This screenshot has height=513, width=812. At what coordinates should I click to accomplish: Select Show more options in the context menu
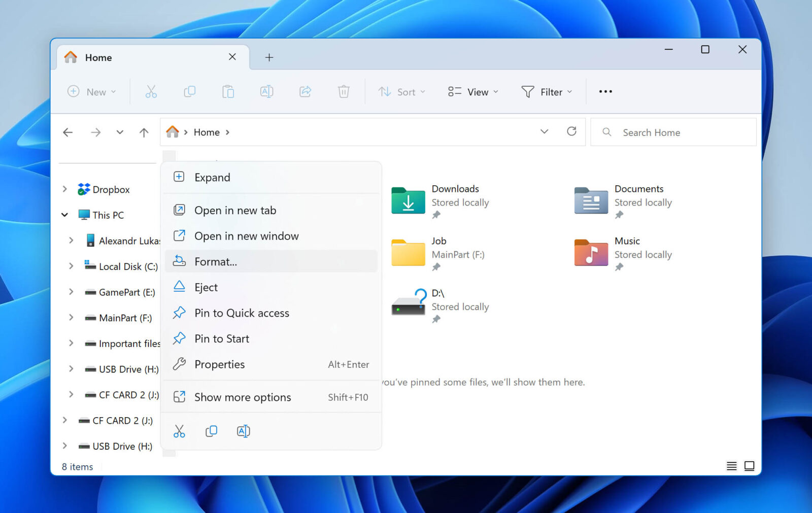coord(243,397)
